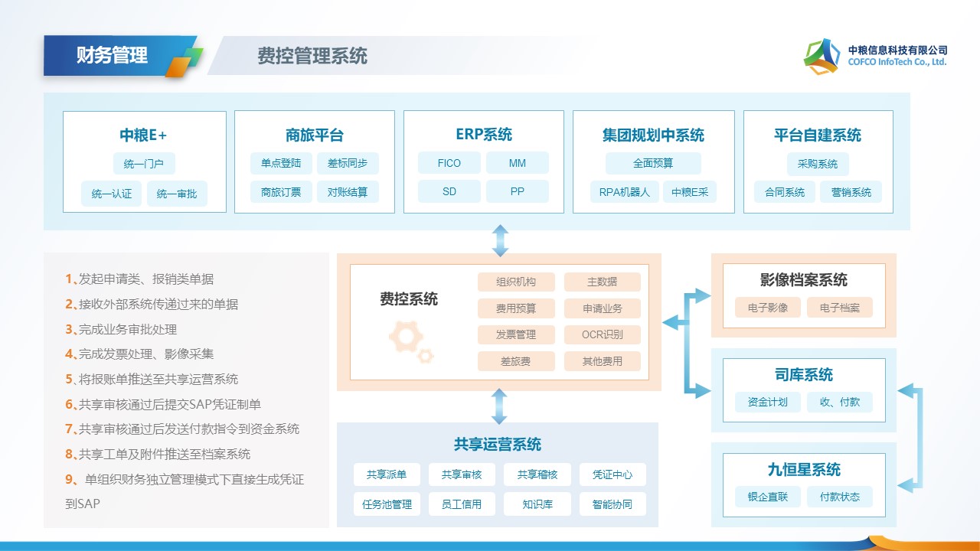Click the OCR识别 module
This screenshot has height=551, width=980.
point(603,334)
